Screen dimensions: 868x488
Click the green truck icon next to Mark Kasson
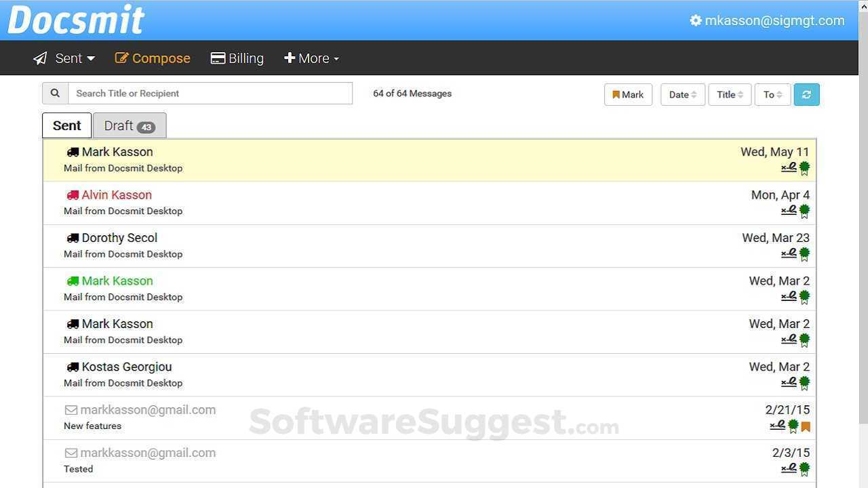[73, 281]
